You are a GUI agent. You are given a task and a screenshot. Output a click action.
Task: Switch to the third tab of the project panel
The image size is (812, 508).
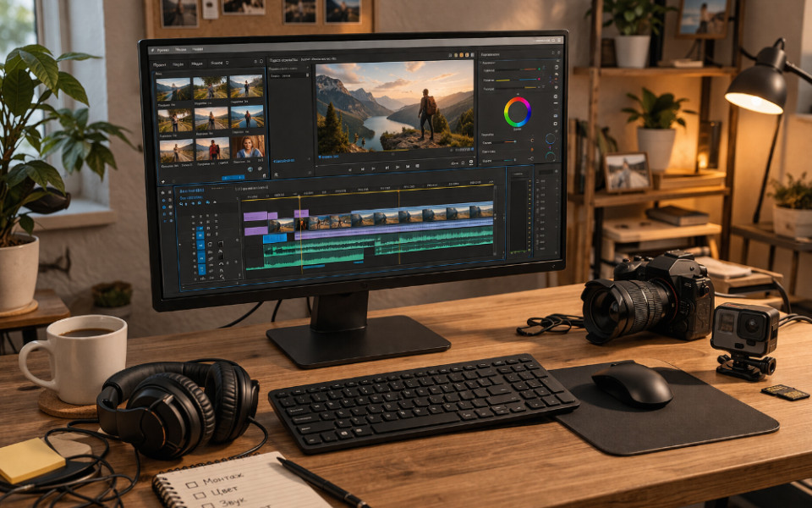pyautogui.click(x=197, y=64)
